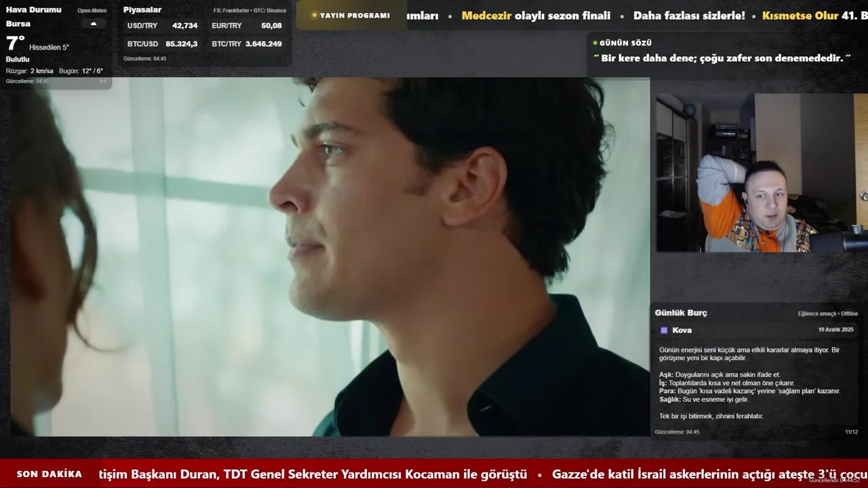Click the EUR/TRY rate 50,08
The width and height of the screenshot is (868, 488).
(x=271, y=26)
